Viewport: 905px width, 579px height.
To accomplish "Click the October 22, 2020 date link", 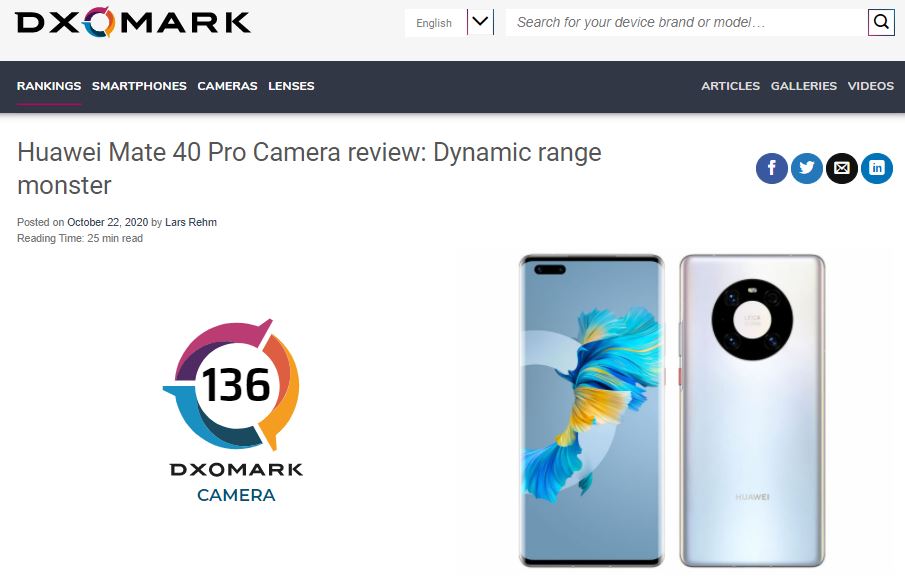I will click(107, 222).
